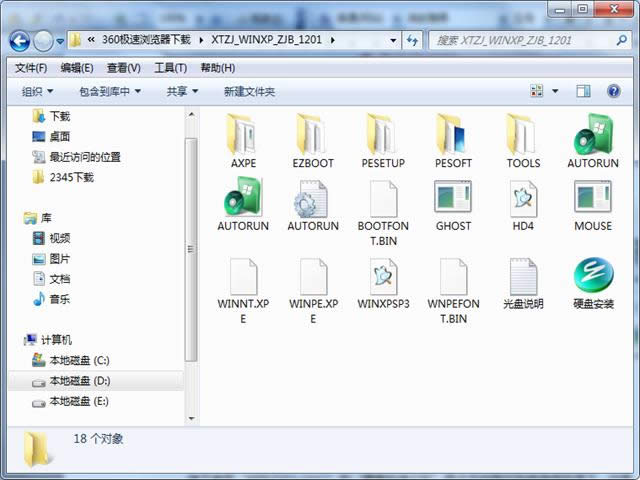Open the HD4 file icon
The width and height of the screenshot is (640, 480).
(x=523, y=199)
